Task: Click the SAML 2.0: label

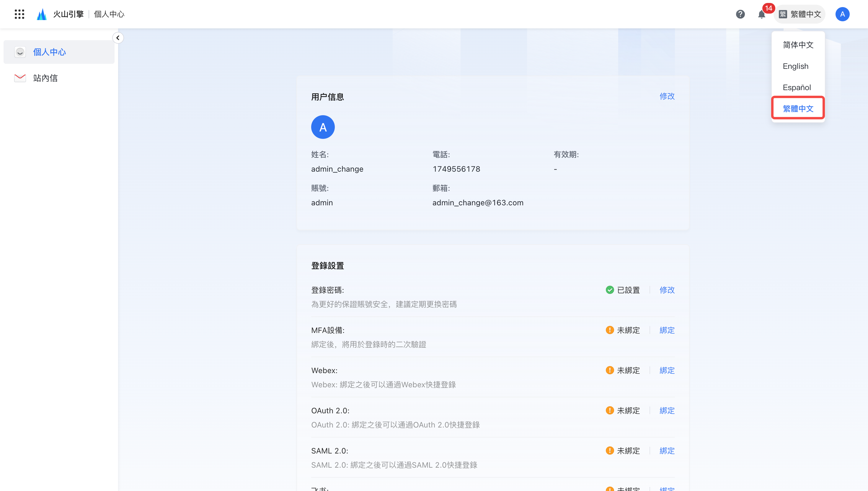Action: pyautogui.click(x=329, y=451)
